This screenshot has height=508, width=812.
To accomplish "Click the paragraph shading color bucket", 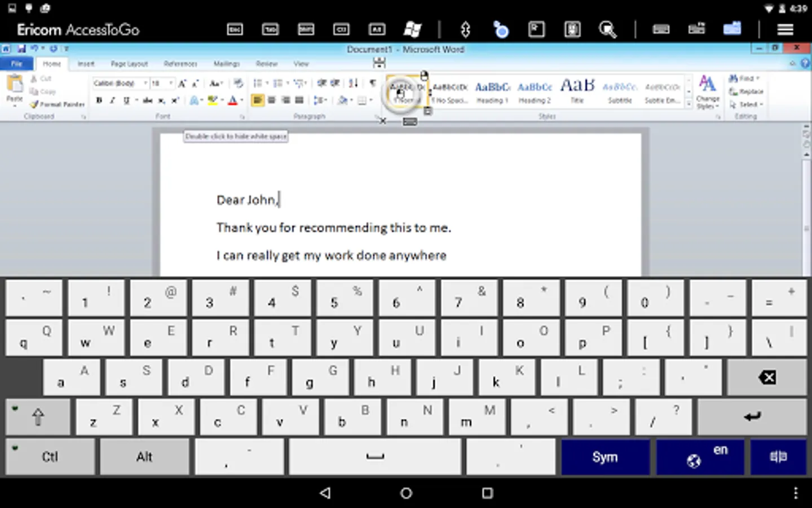I will pyautogui.click(x=342, y=100).
